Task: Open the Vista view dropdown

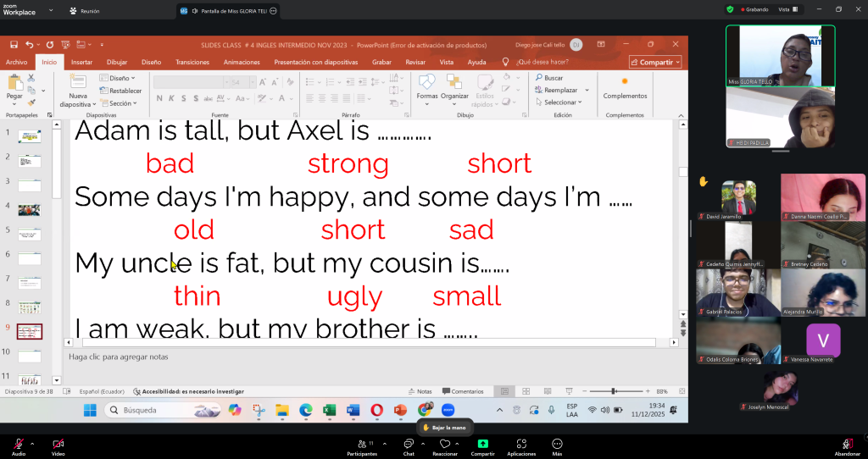Action: pos(787,9)
